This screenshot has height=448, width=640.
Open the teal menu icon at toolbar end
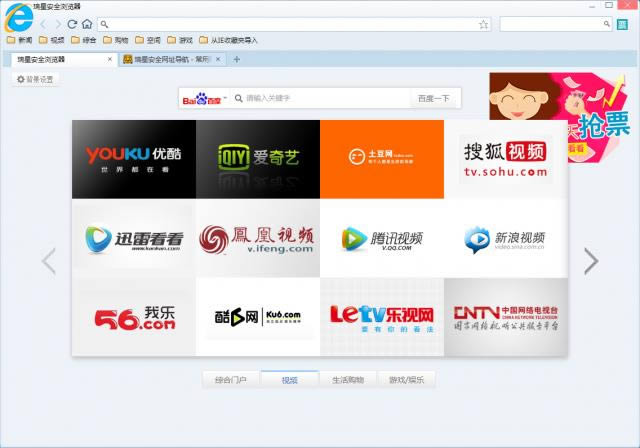coord(622,24)
